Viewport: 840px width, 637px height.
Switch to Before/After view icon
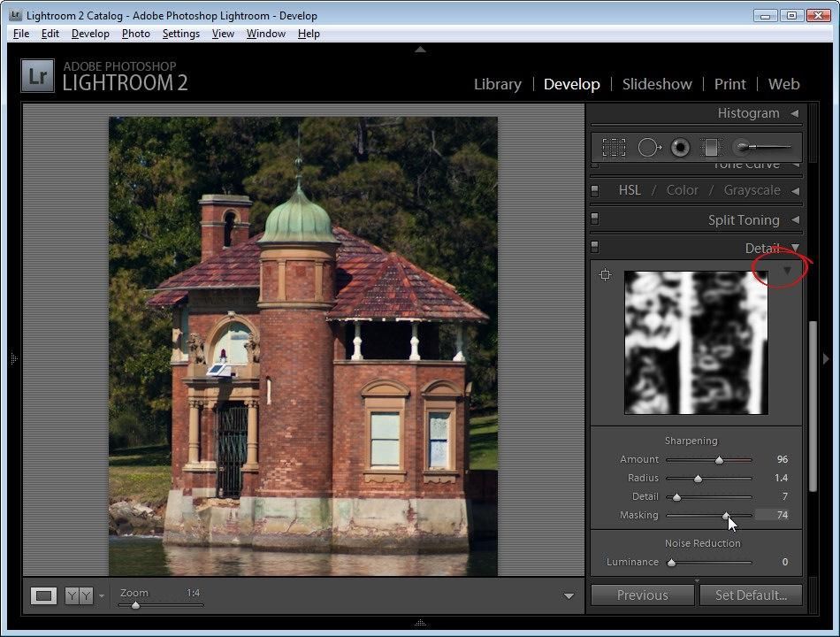coord(79,595)
